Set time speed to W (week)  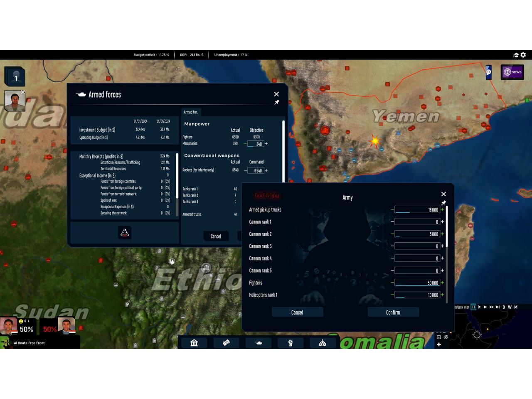(510, 307)
